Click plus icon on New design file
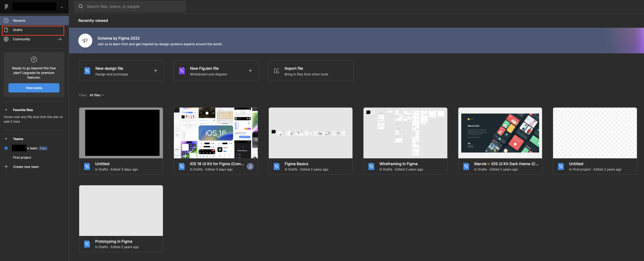Viewport: 644px width, 261px height. tap(155, 71)
